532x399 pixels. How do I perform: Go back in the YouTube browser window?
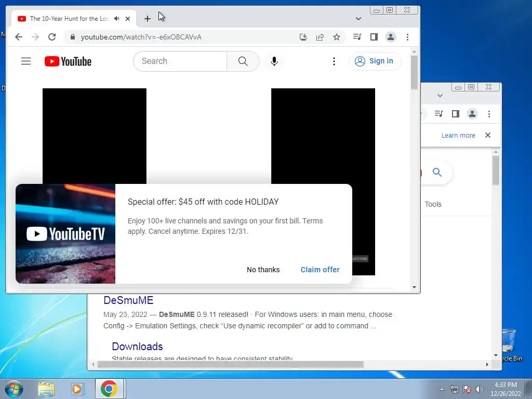(19, 37)
